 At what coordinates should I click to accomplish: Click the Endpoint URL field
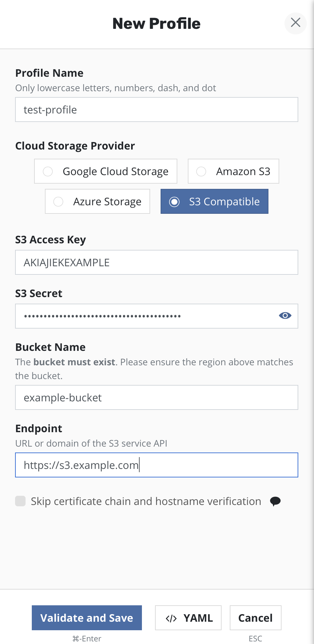(156, 465)
